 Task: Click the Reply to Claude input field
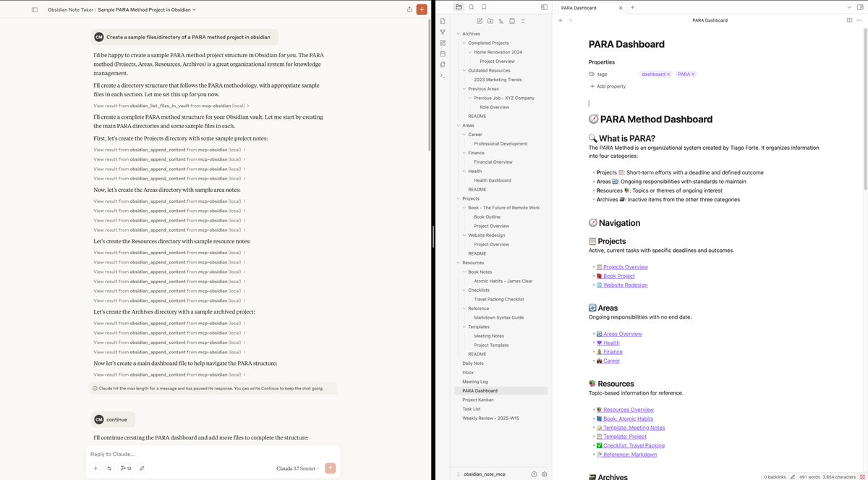tap(213, 454)
